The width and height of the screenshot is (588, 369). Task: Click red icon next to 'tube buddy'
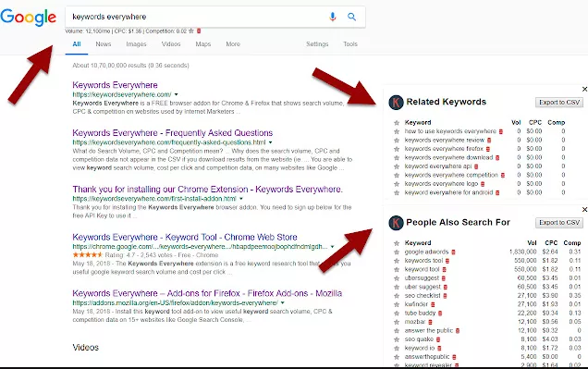point(440,314)
